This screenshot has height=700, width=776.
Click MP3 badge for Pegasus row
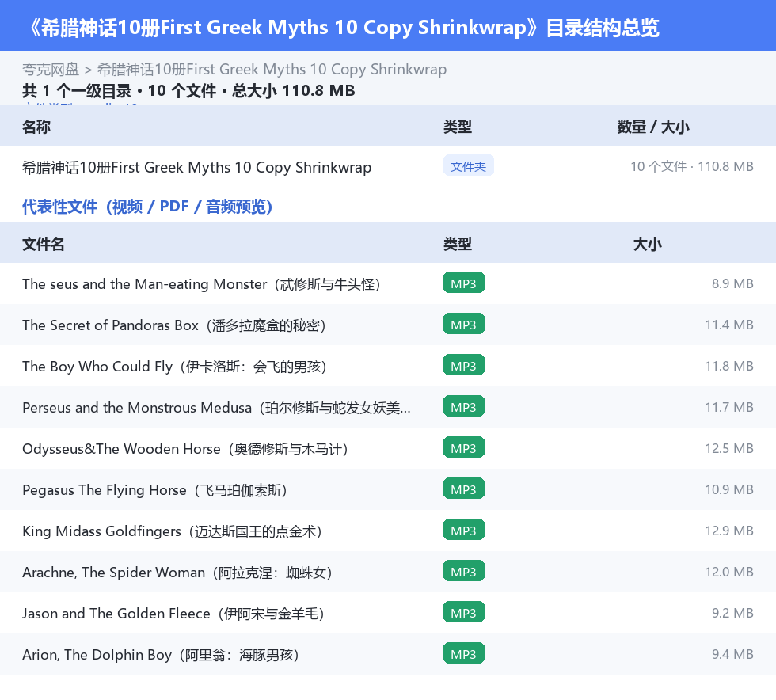464,489
